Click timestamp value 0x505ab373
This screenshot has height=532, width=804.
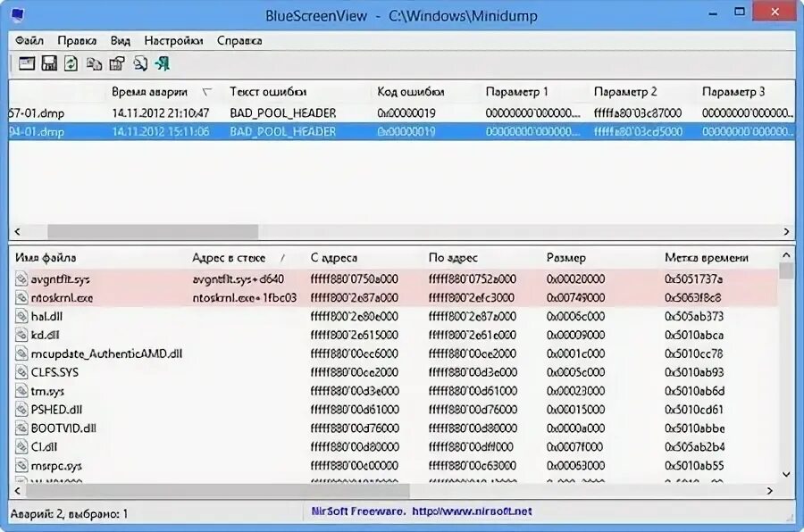(694, 316)
